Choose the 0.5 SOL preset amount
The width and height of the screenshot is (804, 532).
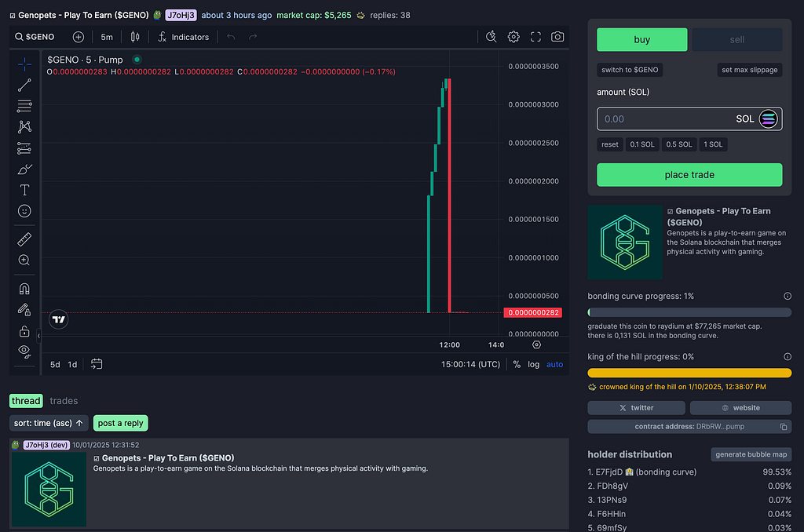point(679,144)
